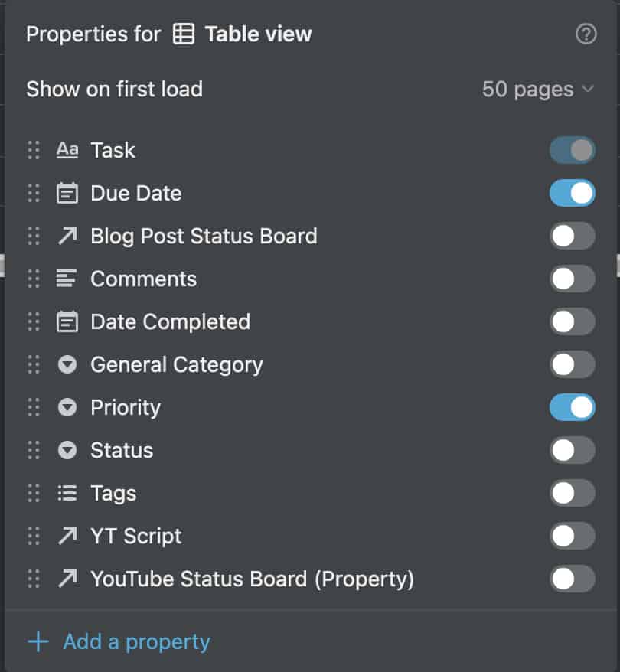Open the 50 pages dropdown
The width and height of the screenshot is (620, 672).
click(x=538, y=89)
